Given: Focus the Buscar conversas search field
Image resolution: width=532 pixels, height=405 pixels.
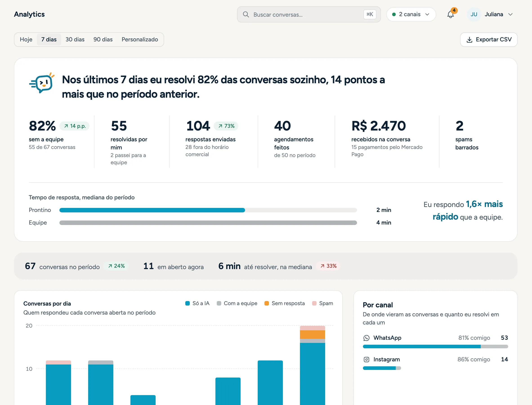Looking at the screenshot, I should (309, 14).
